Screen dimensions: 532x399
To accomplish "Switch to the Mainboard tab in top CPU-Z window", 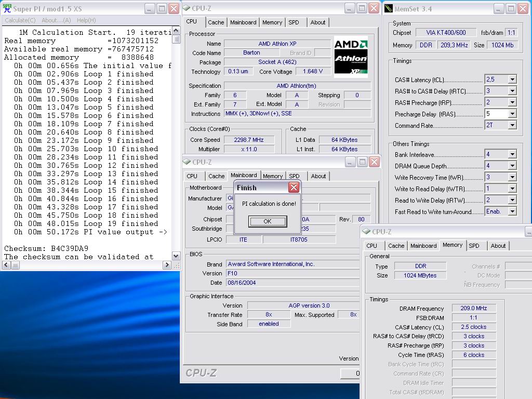I will [243, 22].
